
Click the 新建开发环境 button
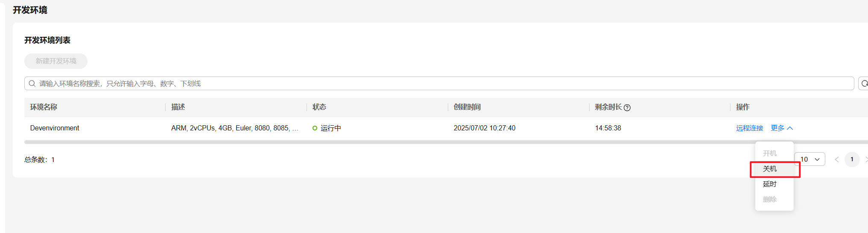pos(56,61)
